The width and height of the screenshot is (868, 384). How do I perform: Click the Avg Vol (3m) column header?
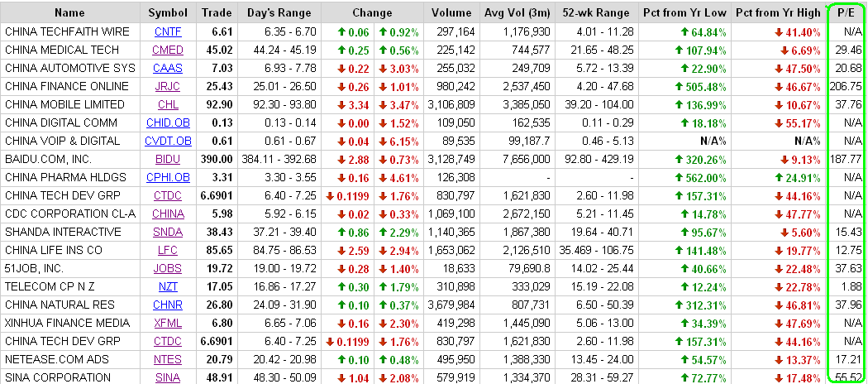tap(517, 12)
